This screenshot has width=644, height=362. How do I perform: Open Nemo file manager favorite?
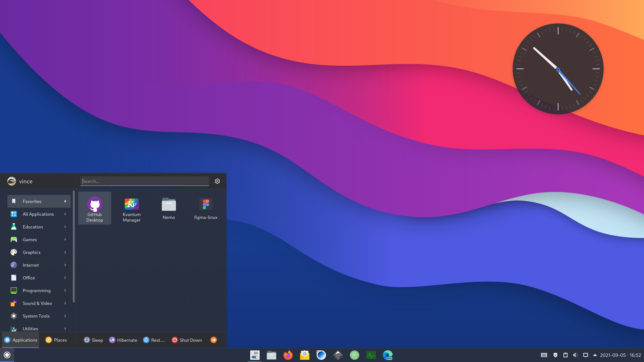[x=169, y=208]
